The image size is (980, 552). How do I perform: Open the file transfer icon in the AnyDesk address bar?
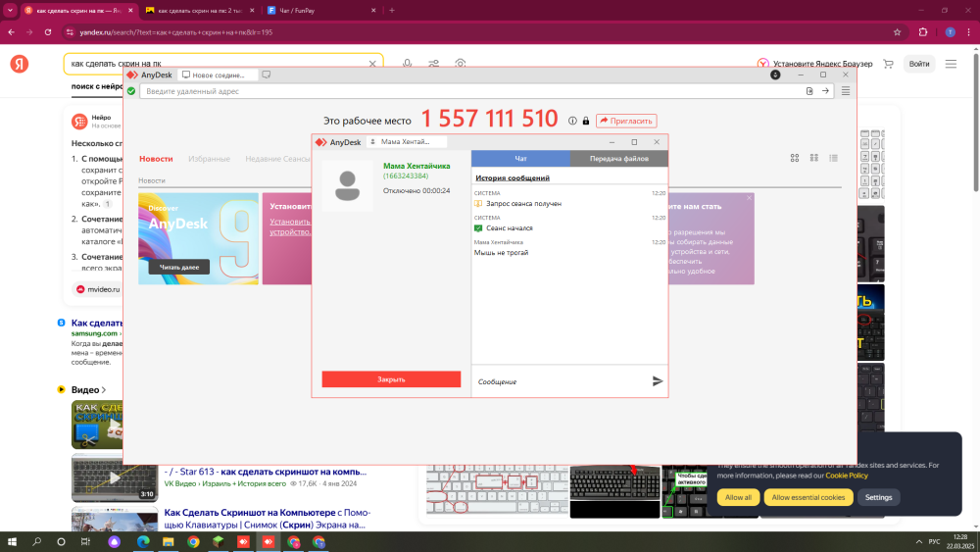pos(809,91)
